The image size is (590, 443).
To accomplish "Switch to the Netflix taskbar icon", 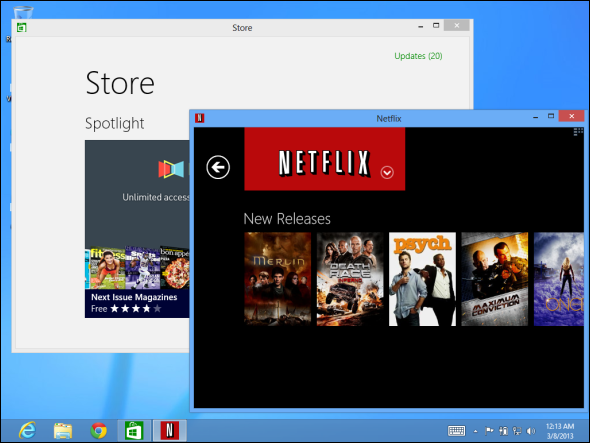I will tap(170, 431).
